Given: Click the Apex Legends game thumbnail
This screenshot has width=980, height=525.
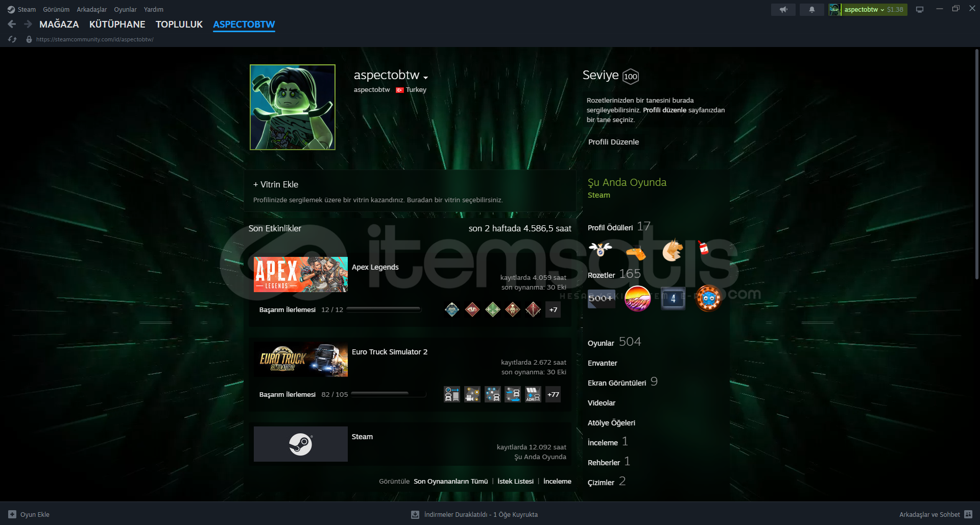Looking at the screenshot, I should click(x=301, y=274).
